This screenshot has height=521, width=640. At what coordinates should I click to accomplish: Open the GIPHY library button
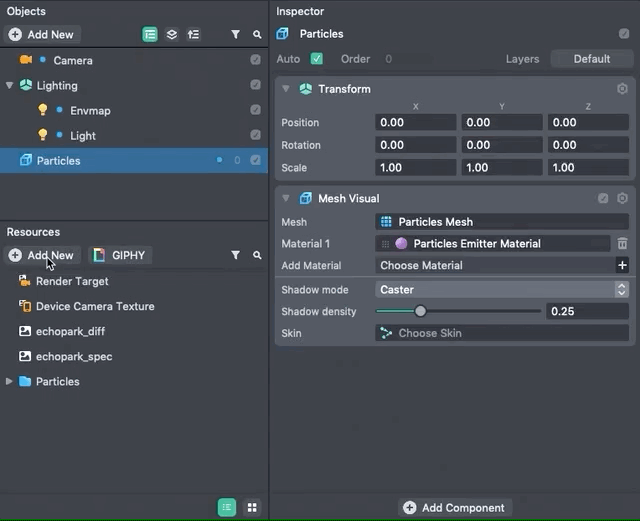[x=120, y=255]
